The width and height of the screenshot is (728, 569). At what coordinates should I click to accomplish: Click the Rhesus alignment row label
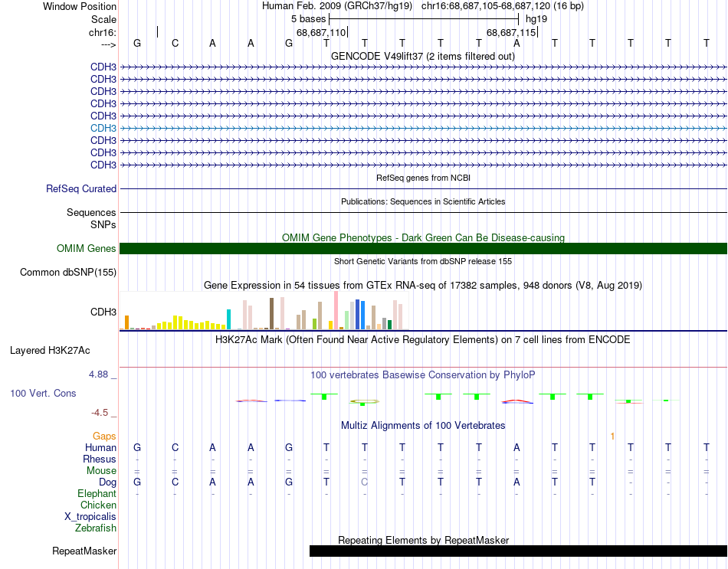coord(100,459)
